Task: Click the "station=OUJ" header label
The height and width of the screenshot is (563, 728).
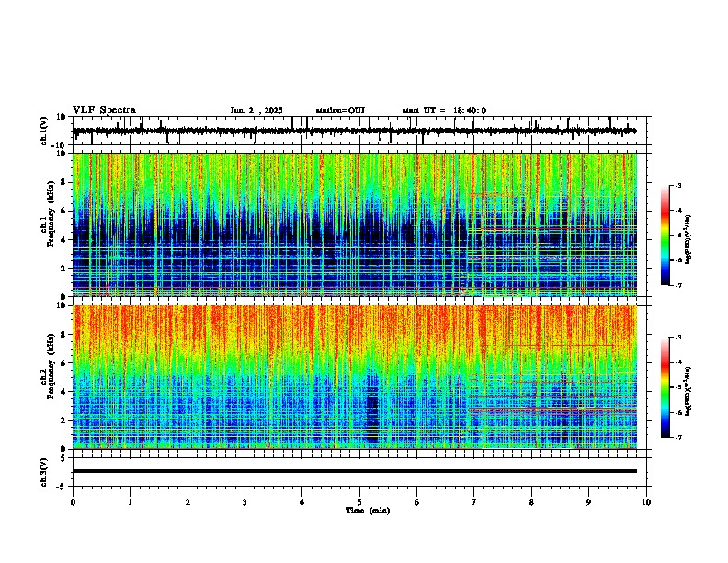Action: pyautogui.click(x=340, y=110)
